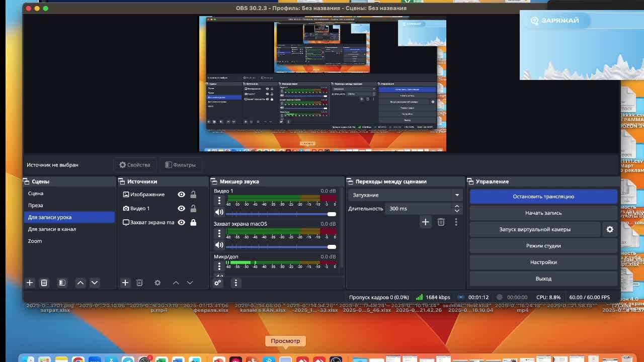Hide the Изображение source
Screen dimensions: 644x362
181,195
